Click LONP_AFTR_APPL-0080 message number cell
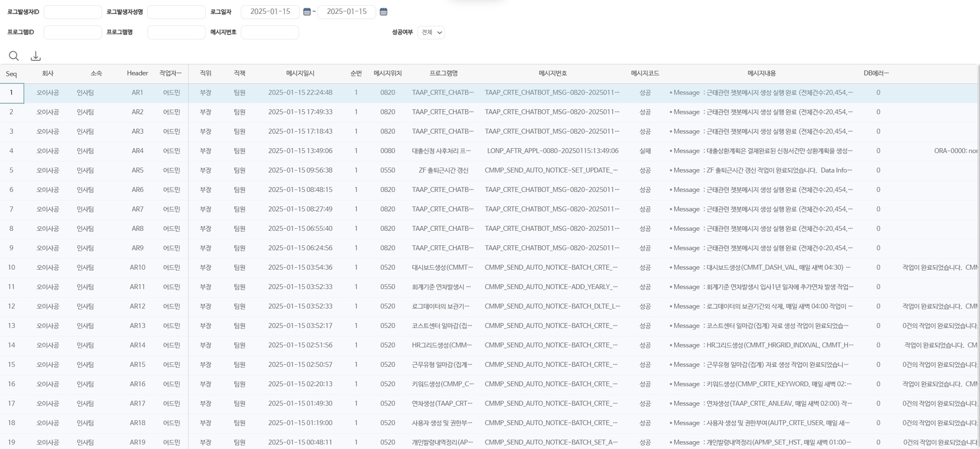The height and width of the screenshot is (449, 980). [x=552, y=151]
